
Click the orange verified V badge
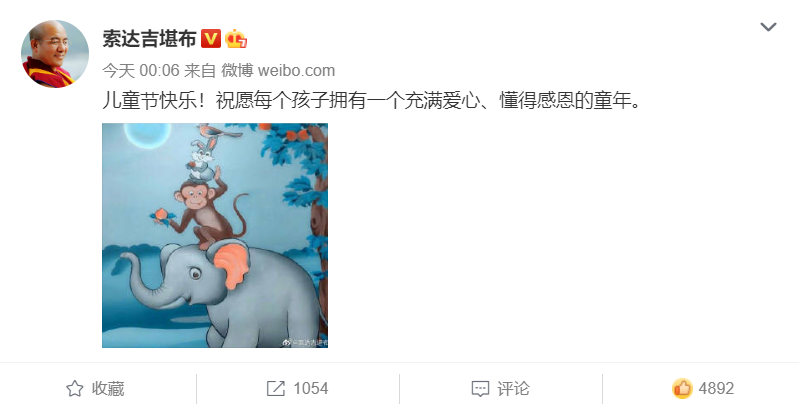pos(210,39)
